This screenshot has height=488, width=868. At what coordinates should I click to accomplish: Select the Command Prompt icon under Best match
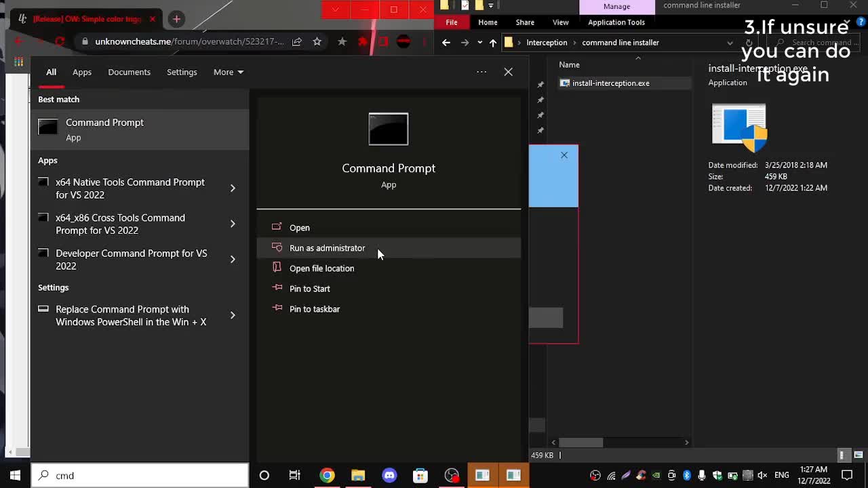point(47,128)
